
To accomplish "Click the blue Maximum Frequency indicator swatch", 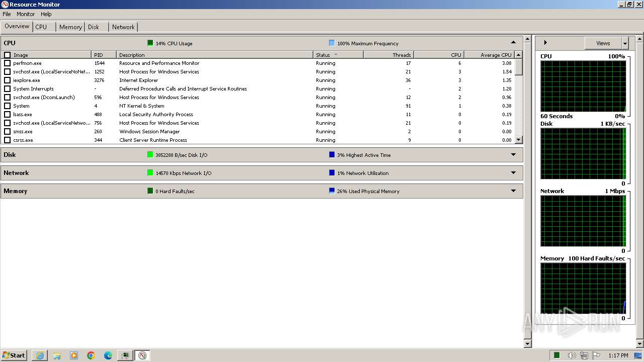I will click(332, 43).
